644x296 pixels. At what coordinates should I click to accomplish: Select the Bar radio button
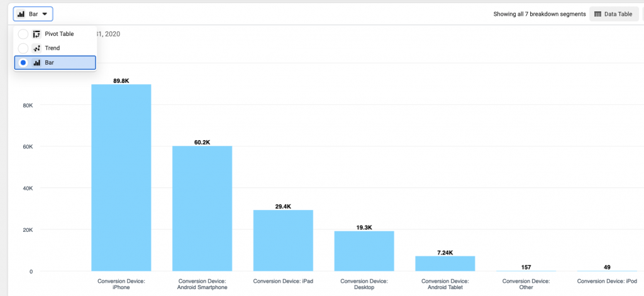23,62
